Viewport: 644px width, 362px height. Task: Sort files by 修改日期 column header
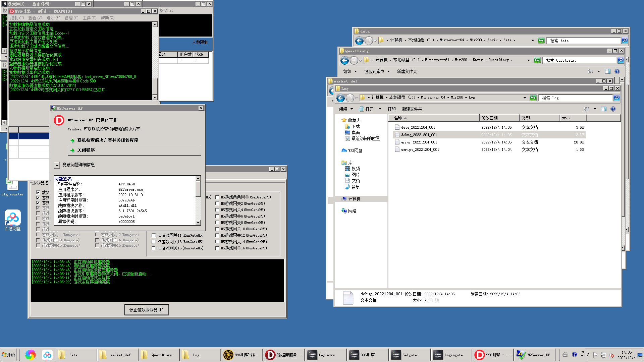pyautogui.click(x=499, y=118)
